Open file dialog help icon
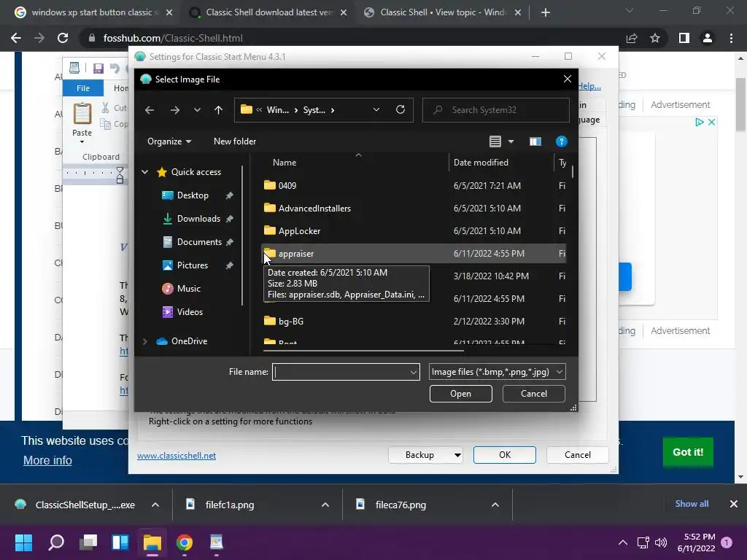Screen dimensions: 747x560 click(x=561, y=141)
